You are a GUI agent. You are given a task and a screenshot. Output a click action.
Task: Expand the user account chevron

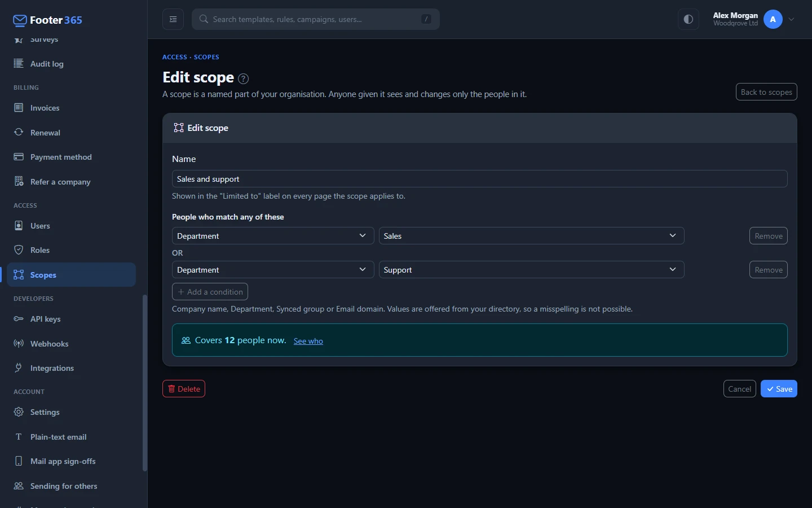pos(792,19)
